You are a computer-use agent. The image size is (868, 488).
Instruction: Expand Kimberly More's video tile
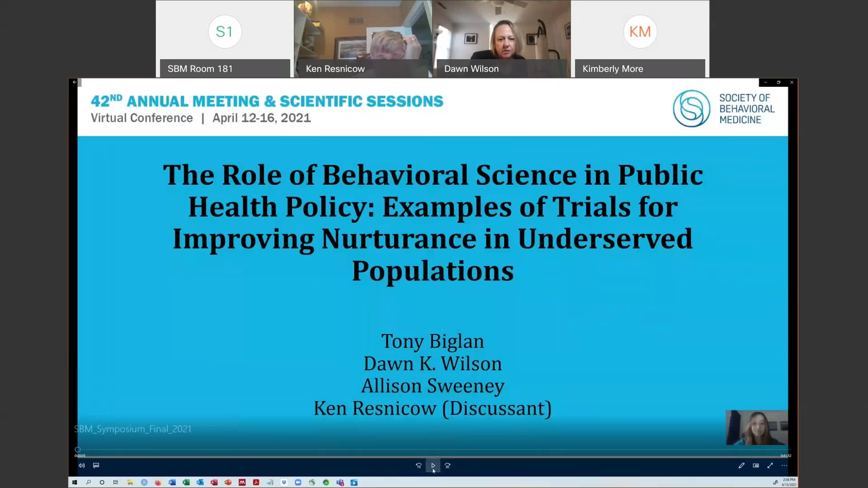click(x=640, y=38)
